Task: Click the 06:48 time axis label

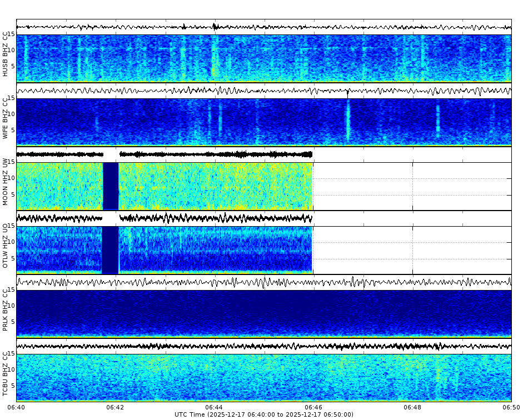Action: (411, 407)
